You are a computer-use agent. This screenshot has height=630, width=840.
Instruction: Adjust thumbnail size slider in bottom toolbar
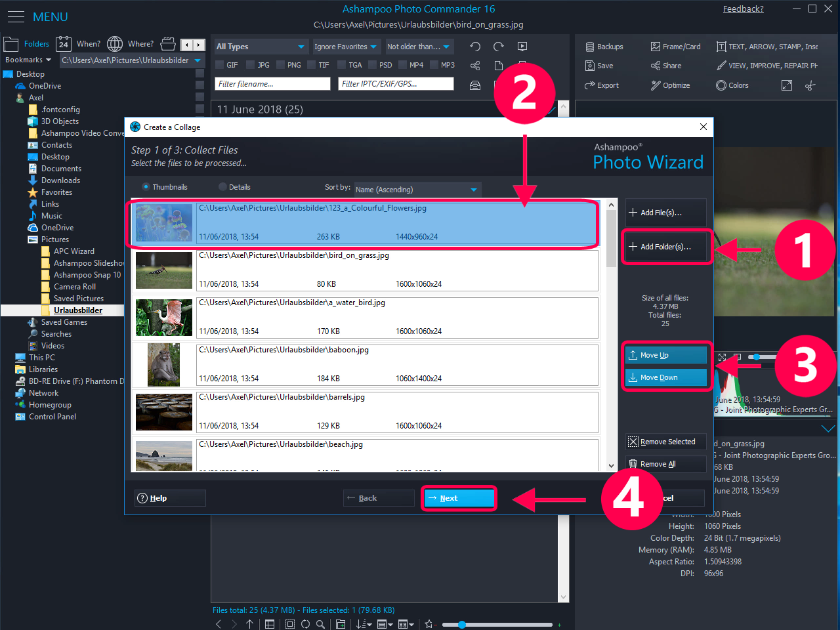coord(462,625)
